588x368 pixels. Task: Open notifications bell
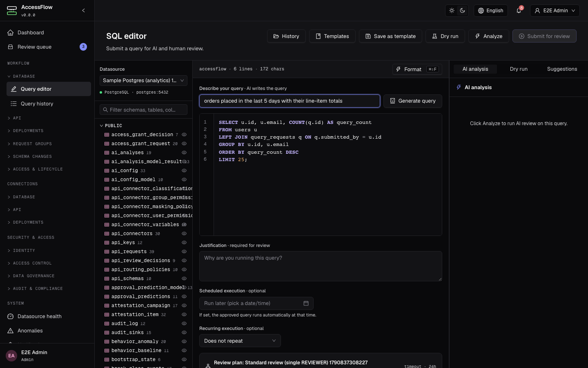tap(519, 11)
